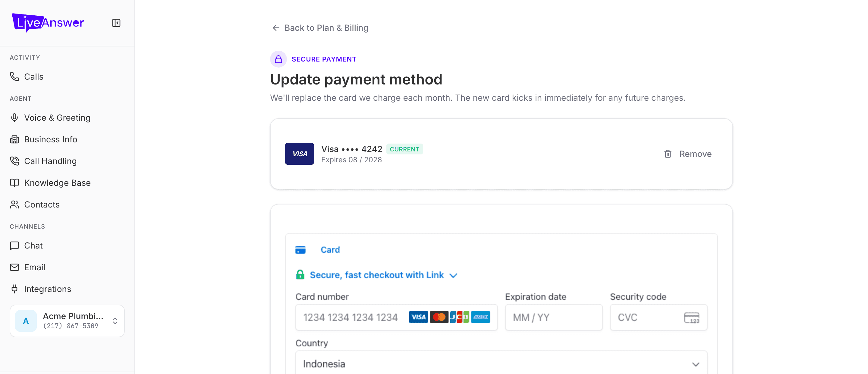This screenshot has width=868, height=374.
Task: Click the (217) 867-5309 phone number
Action: pyautogui.click(x=71, y=326)
